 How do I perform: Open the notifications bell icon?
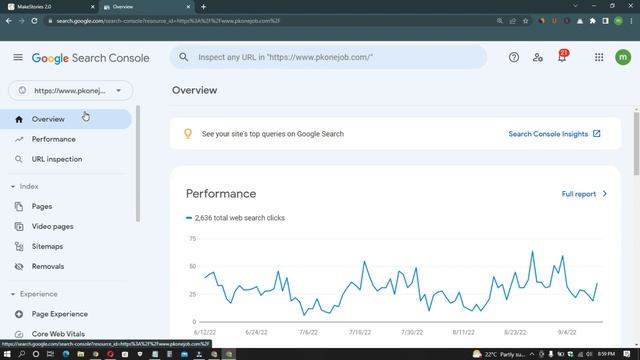[x=562, y=56]
